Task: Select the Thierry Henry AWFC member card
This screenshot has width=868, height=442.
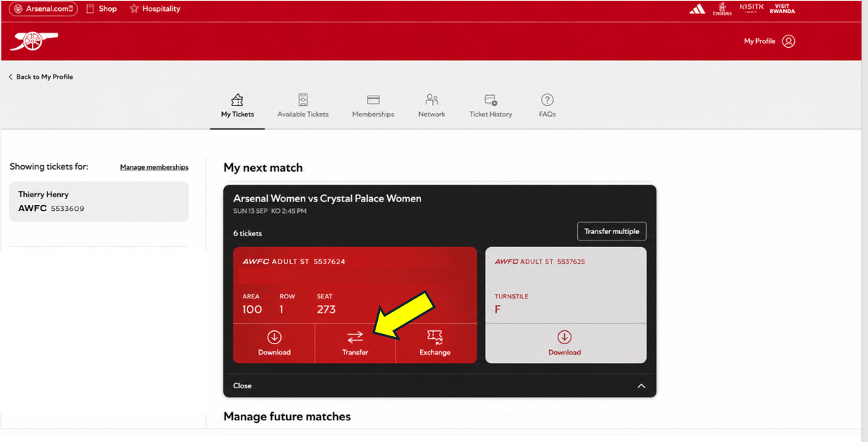Action: (x=99, y=202)
